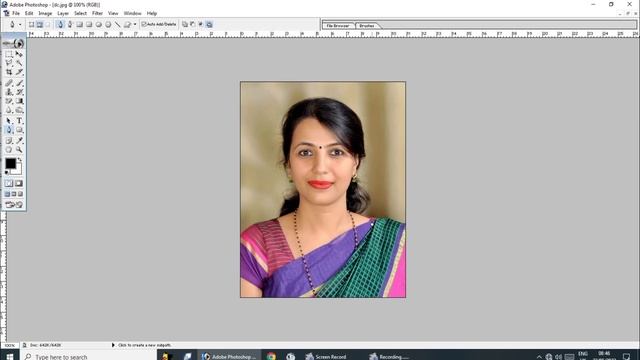The height and width of the screenshot is (360, 640).
Task: Select the Gradient tool
Action: coord(19,101)
